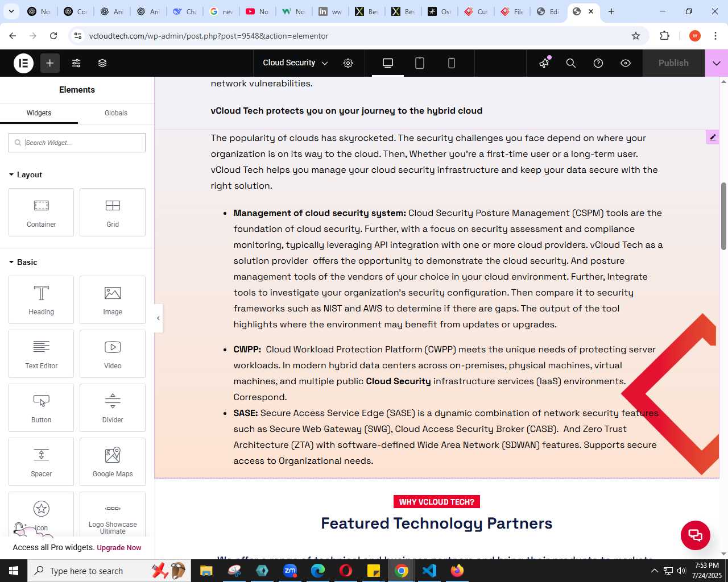728x582 pixels.
Task: Expand Publish options dropdown arrow
Action: click(x=717, y=63)
